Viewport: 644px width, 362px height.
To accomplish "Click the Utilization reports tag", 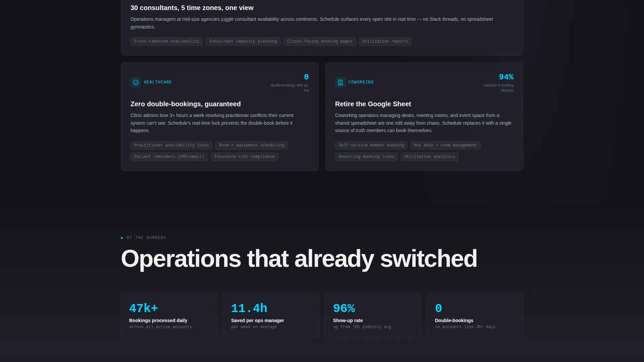I will (385, 42).
